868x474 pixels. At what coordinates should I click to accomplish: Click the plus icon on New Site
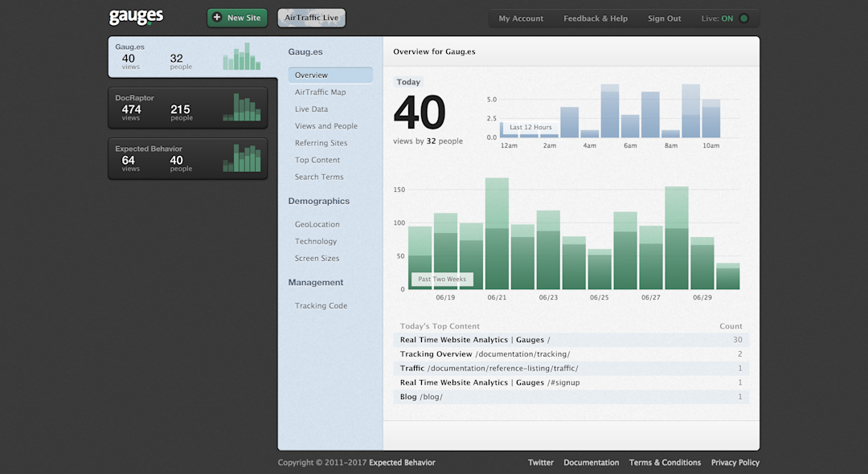click(x=217, y=17)
